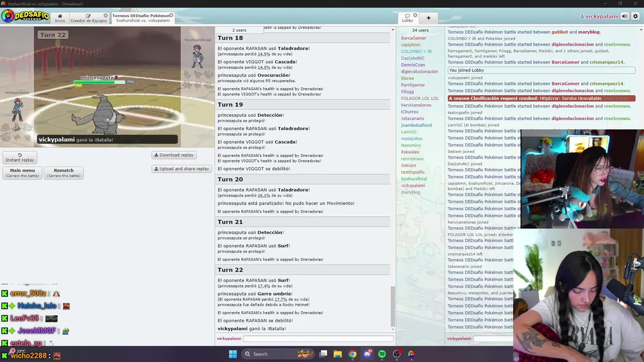644x362 pixels.
Task: Open COLOMBO Y JR user profile
Action: point(416,51)
